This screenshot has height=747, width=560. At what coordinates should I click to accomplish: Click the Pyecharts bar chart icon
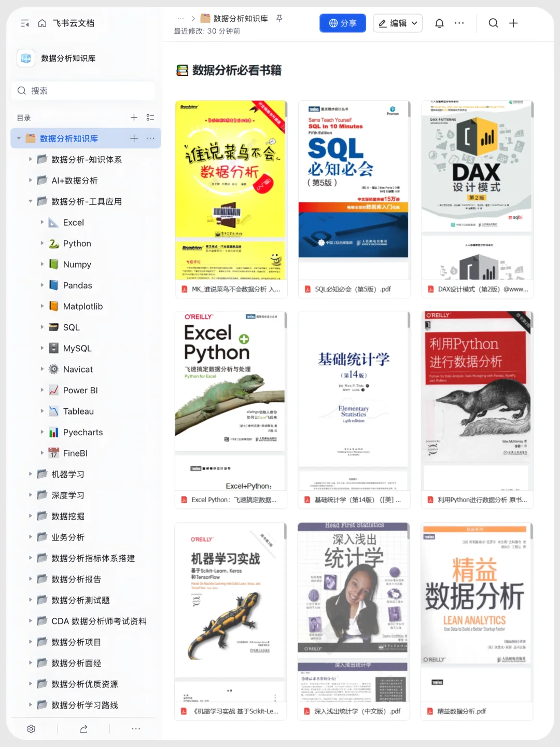pyautogui.click(x=53, y=432)
